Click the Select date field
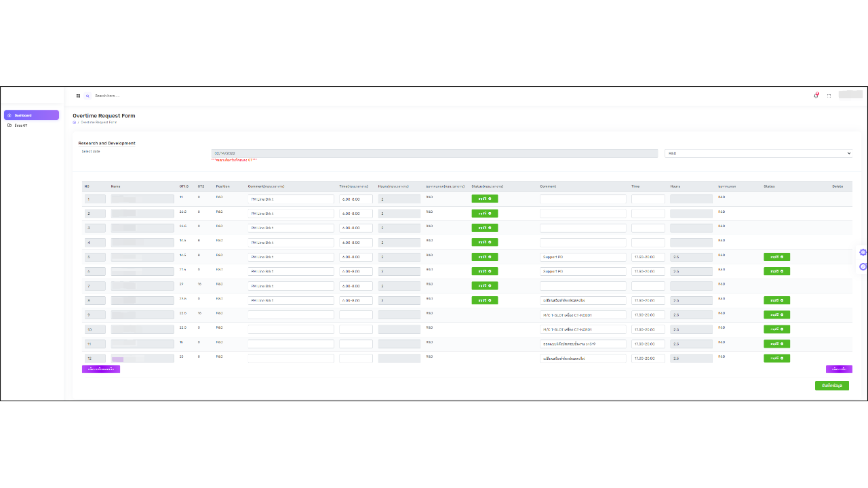 pos(434,153)
